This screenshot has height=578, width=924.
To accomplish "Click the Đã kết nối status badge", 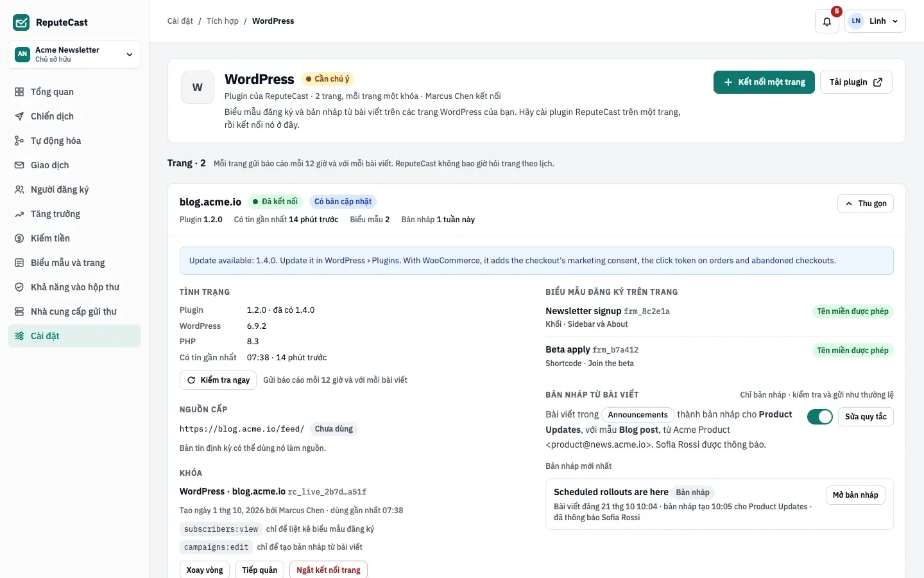I will click(x=275, y=202).
